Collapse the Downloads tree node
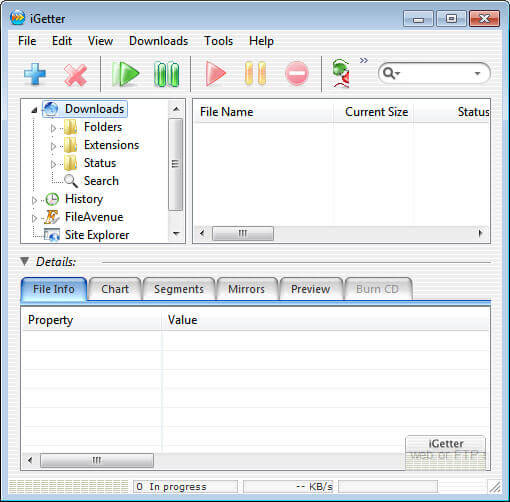The image size is (510, 502). (x=34, y=110)
